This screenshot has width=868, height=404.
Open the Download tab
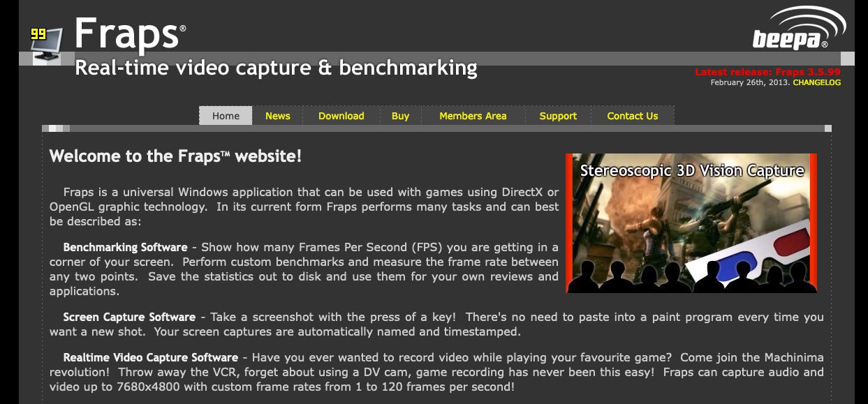click(341, 116)
